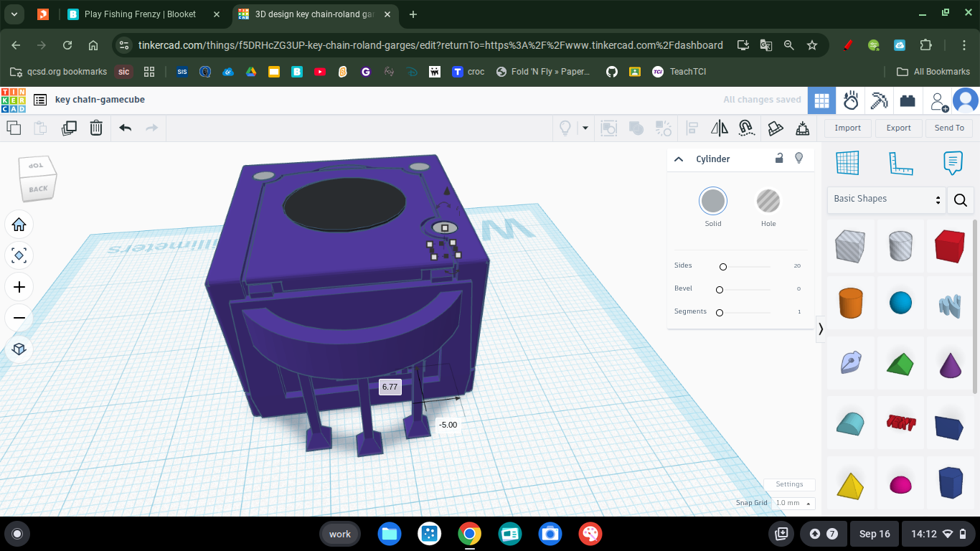Click the Send To button
This screenshot has height=551, width=980.
click(949, 128)
